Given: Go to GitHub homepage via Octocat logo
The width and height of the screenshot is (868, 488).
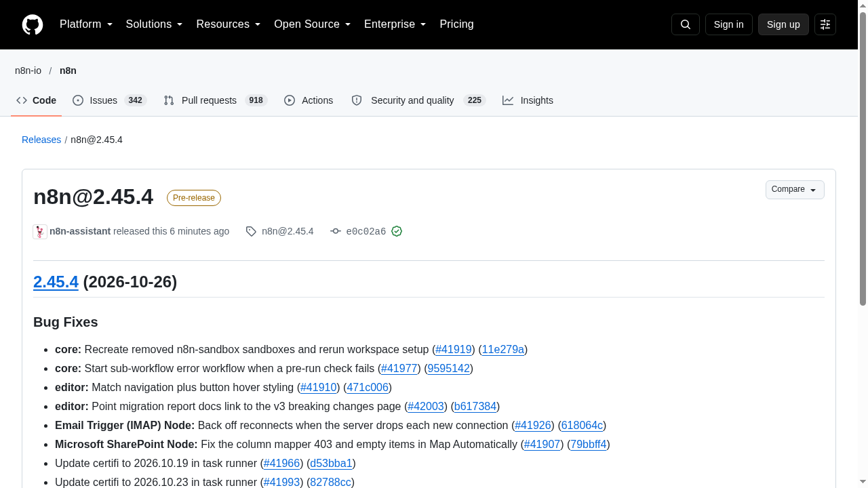Looking at the screenshot, I should coord(33,24).
